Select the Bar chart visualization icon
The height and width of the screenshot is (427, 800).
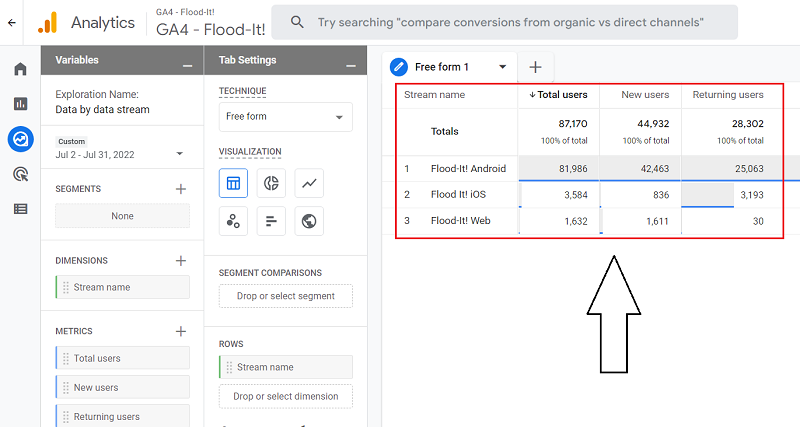pyautogui.click(x=271, y=221)
